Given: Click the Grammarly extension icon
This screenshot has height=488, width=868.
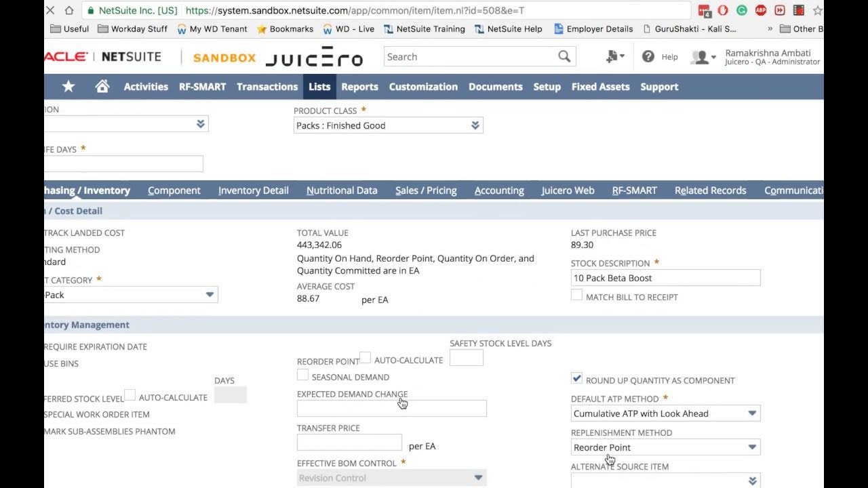Looking at the screenshot, I should 742,11.
